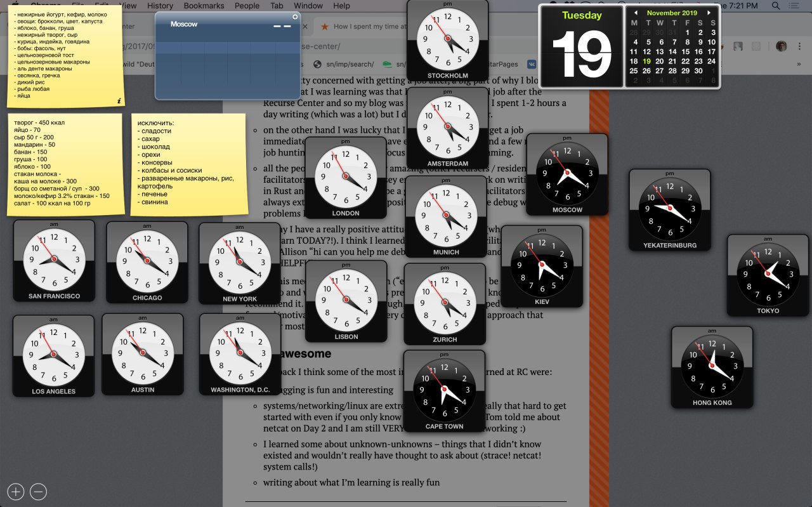Select the Tokyo clock widget
This screenshot has height=507, width=812.
(768, 275)
